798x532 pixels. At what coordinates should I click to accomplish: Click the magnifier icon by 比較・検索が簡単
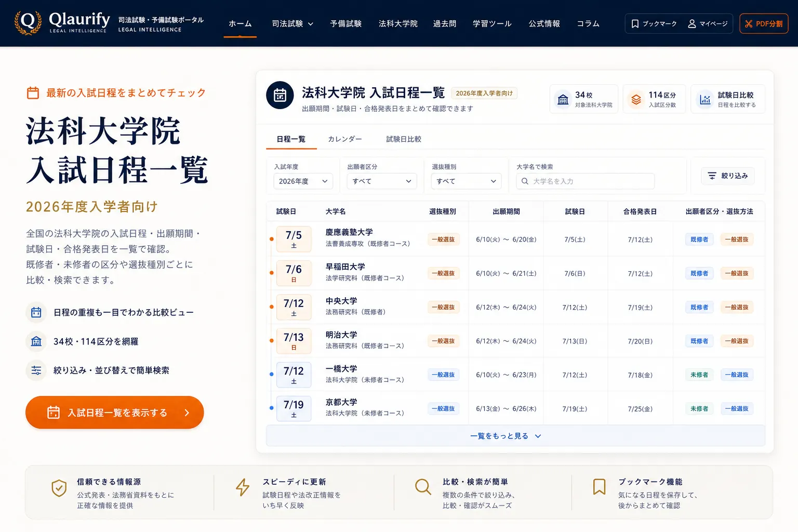point(423,487)
